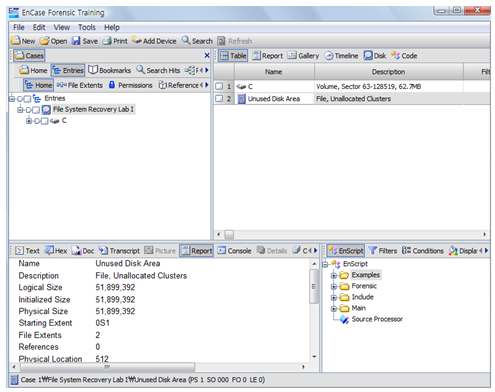Open the File menu
The image size is (495, 392).
[x=19, y=27]
